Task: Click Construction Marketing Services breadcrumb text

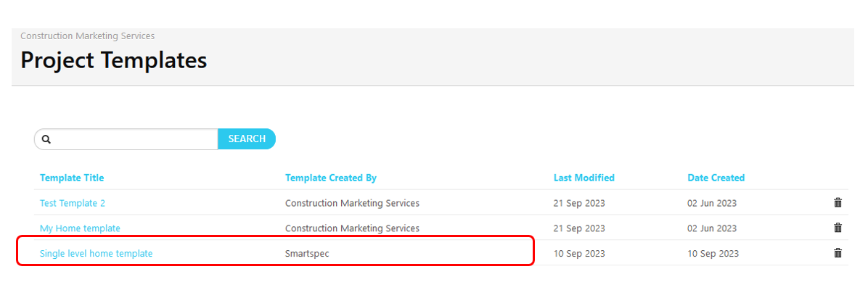Action: pyautogui.click(x=87, y=36)
